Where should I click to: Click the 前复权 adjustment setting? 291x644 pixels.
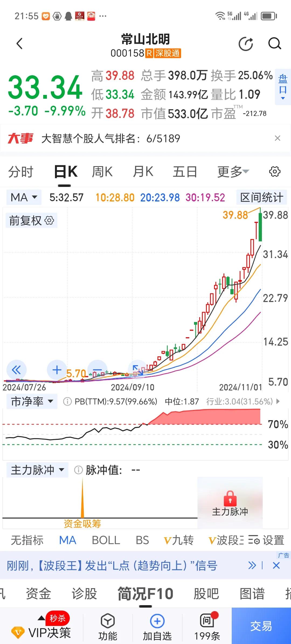pos(32,221)
